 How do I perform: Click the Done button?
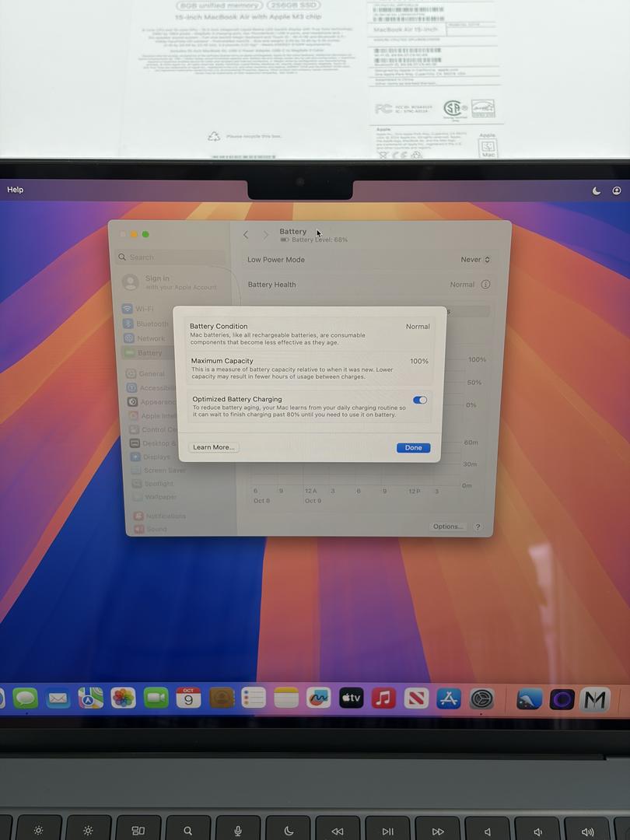pyautogui.click(x=413, y=447)
